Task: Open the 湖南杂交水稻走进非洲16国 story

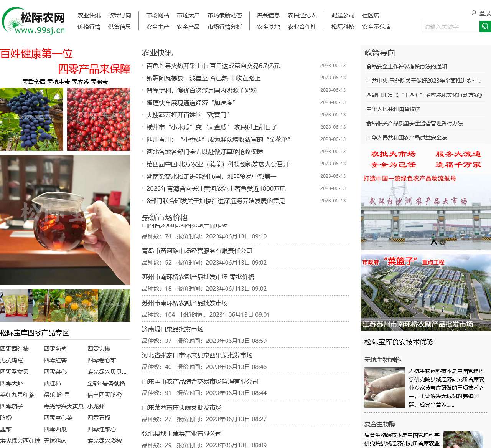Action: click(211, 177)
